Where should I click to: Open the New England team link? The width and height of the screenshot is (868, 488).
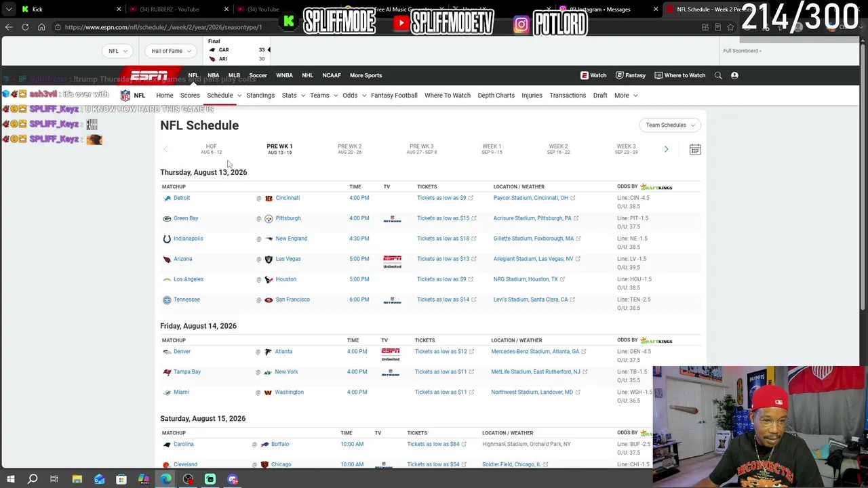pyautogui.click(x=292, y=239)
